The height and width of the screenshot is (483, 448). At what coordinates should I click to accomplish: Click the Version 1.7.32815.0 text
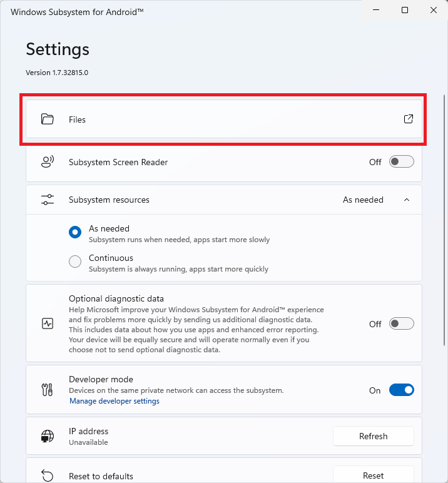coord(57,73)
